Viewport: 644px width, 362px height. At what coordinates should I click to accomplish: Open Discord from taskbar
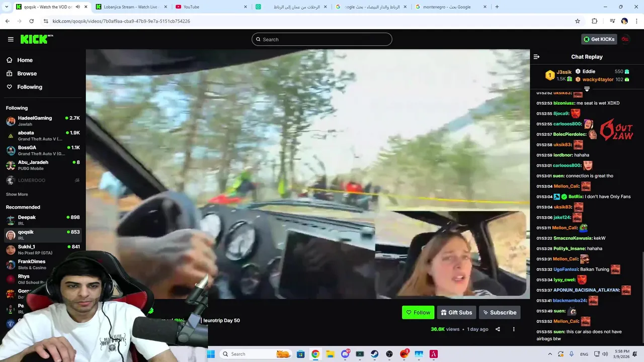pyautogui.click(x=345, y=354)
